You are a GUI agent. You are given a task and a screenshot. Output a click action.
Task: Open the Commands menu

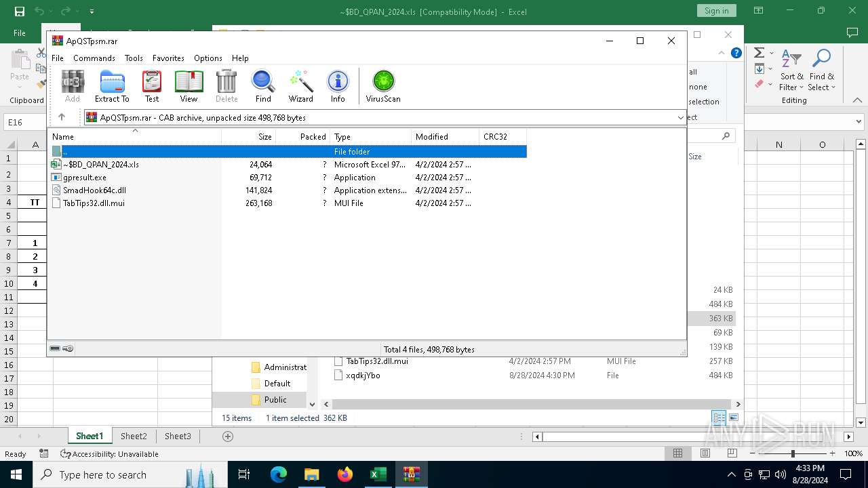94,58
